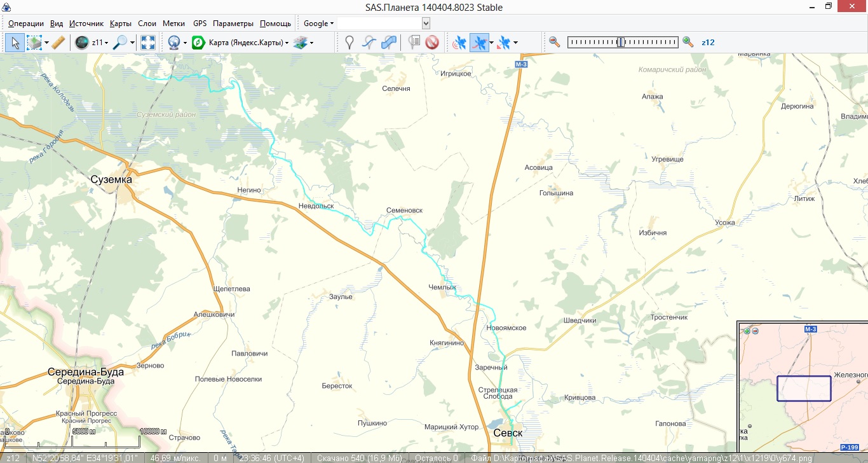Click the 46,69 м/пикс. scale status
This screenshot has height=463, width=868.
(x=175, y=458)
